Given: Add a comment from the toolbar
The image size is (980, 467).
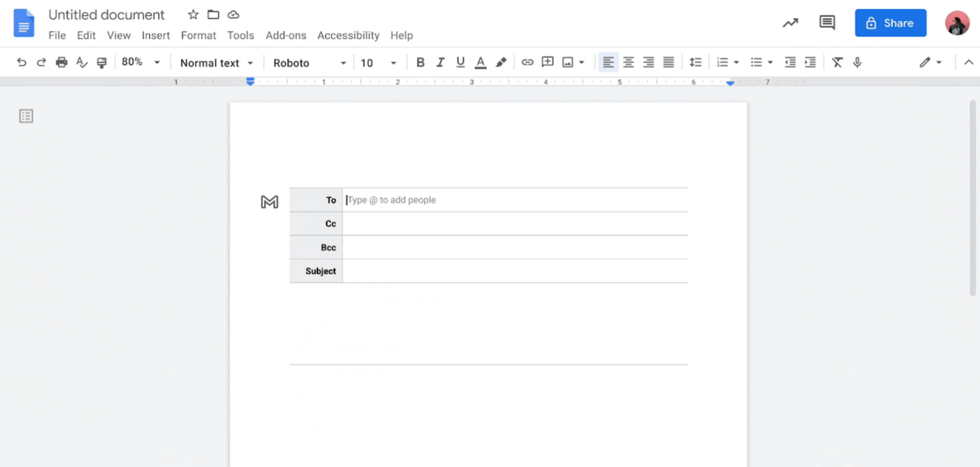Looking at the screenshot, I should (x=547, y=62).
